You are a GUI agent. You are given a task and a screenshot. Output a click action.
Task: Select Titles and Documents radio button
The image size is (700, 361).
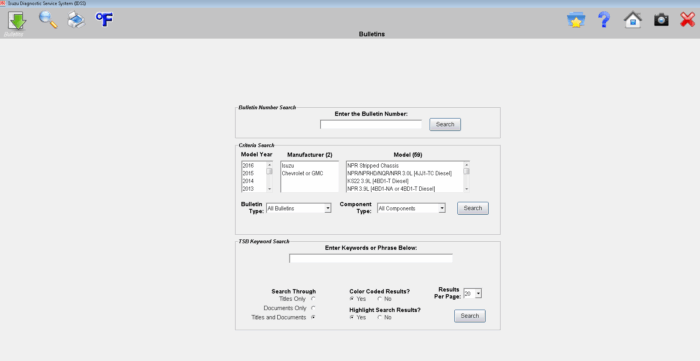(x=313, y=317)
